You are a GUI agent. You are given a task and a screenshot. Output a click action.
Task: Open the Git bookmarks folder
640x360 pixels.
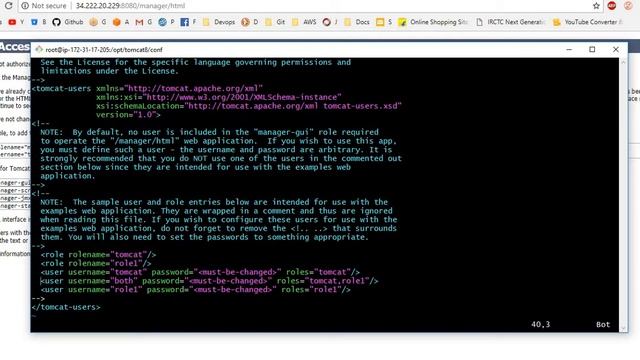(275, 22)
